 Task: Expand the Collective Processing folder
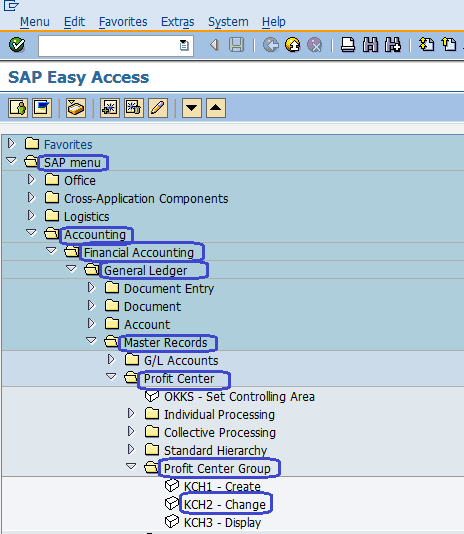131,431
